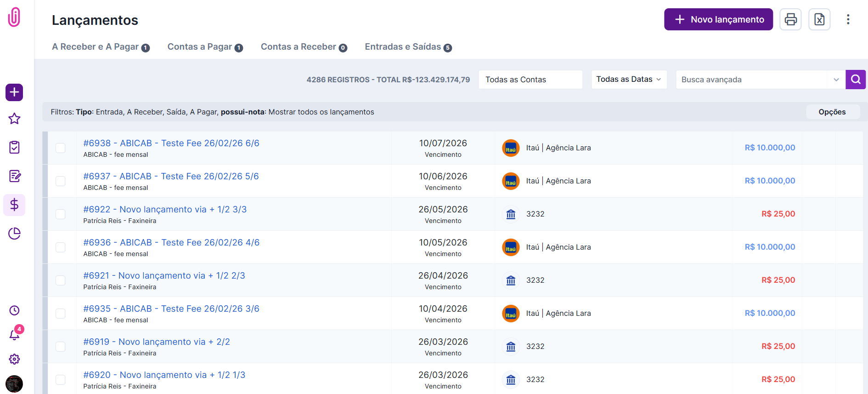Open the pie chart reports icon
Image resolution: width=868 pixels, height=394 pixels.
pyautogui.click(x=14, y=234)
